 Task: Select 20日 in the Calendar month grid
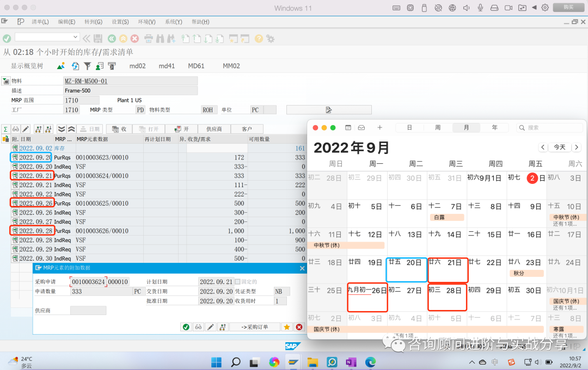[407, 269]
